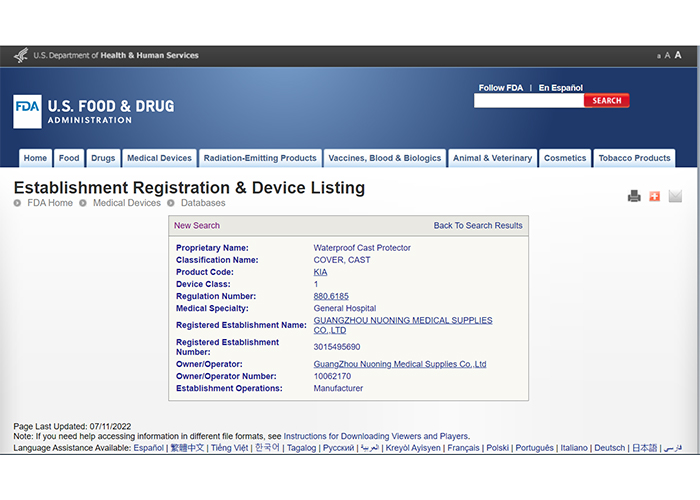Select 繁體中文 language link

tap(188, 448)
